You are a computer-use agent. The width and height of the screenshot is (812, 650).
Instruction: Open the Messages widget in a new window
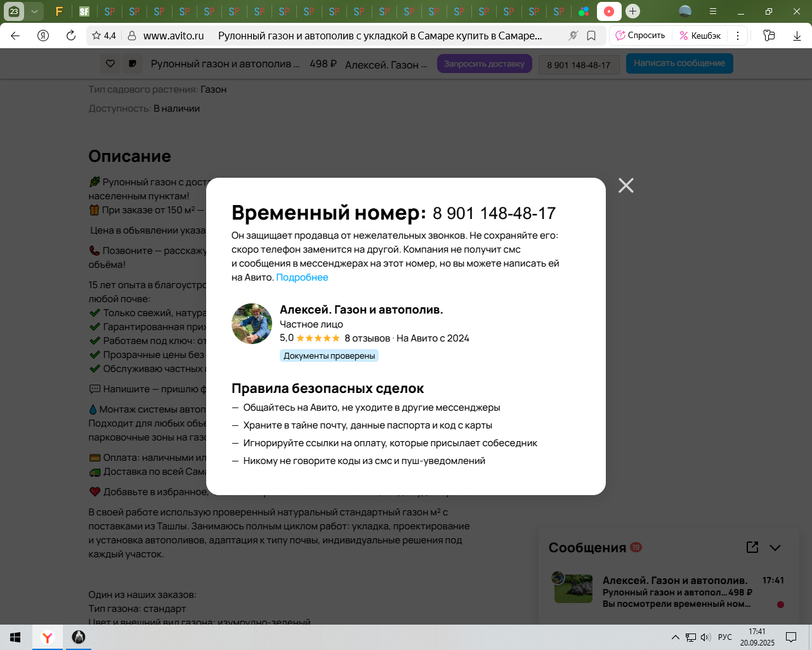(752, 547)
